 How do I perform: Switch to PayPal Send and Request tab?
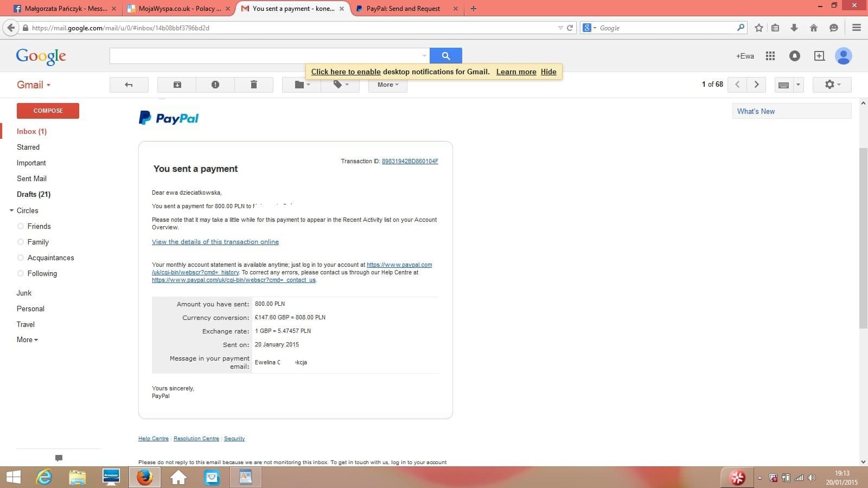(406, 9)
